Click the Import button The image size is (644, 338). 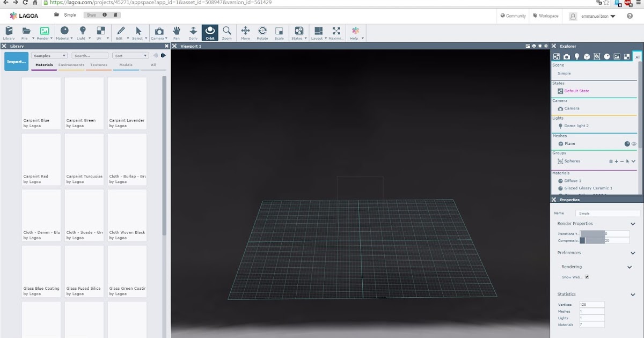coord(16,62)
